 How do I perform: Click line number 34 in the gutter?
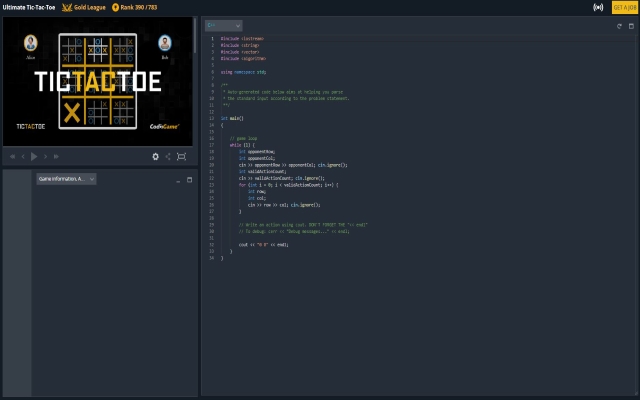point(211,258)
